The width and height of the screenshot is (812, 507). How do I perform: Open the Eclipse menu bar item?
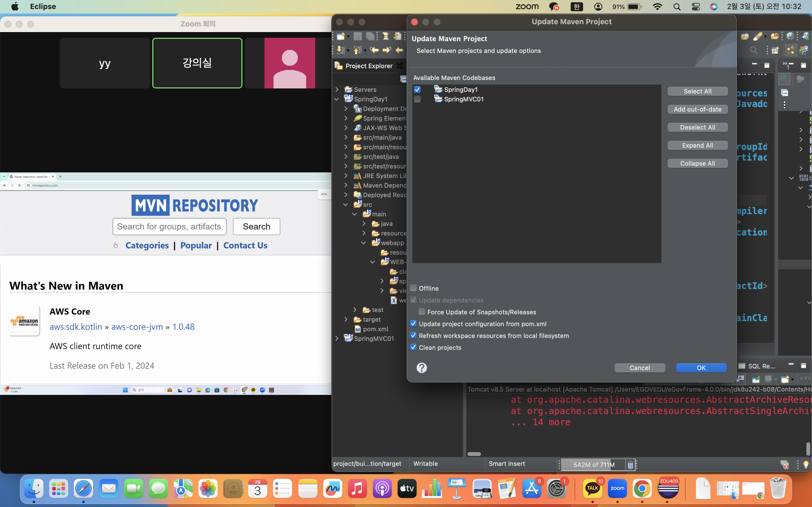[x=43, y=7]
